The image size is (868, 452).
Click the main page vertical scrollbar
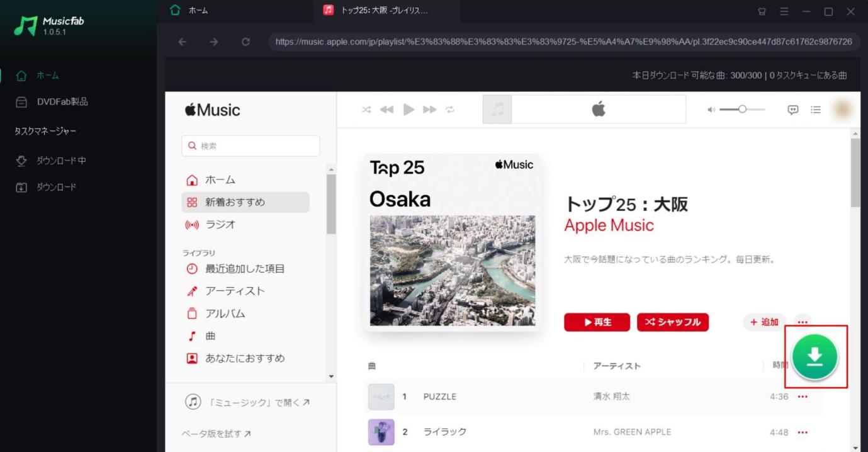coord(855,173)
